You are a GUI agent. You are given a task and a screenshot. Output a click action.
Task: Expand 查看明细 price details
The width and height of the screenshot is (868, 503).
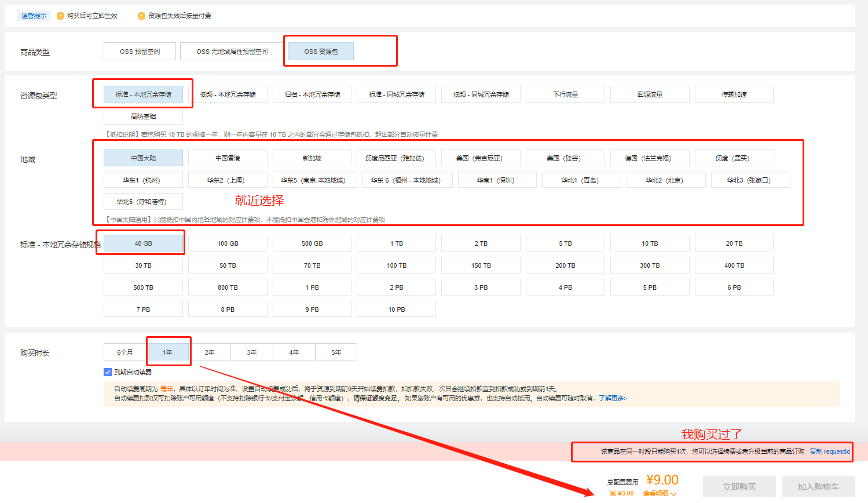click(x=660, y=494)
